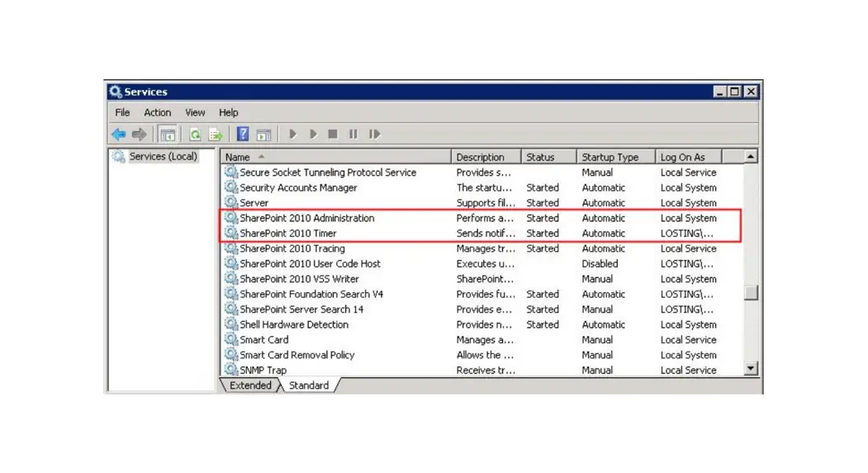This screenshot has width=868, height=473.
Task: Switch to the Standard tab
Action: click(x=309, y=385)
